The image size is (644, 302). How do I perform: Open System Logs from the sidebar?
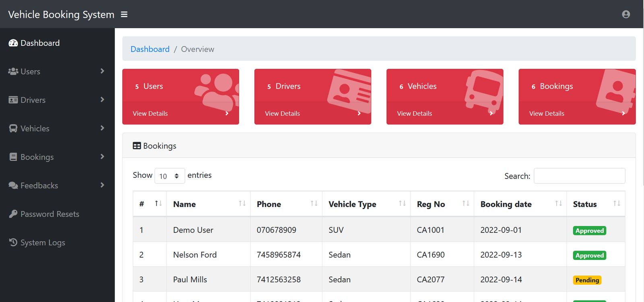(43, 242)
